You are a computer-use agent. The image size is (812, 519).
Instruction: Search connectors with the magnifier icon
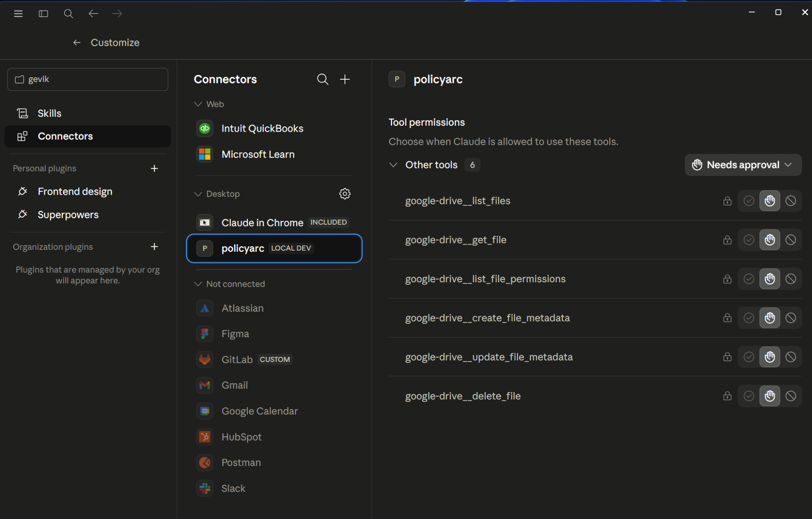(x=323, y=79)
